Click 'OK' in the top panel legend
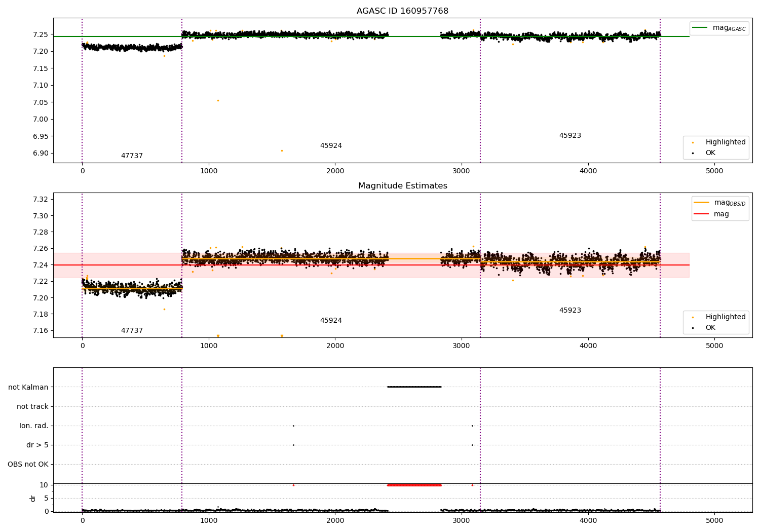The image size is (760, 532). [710, 153]
